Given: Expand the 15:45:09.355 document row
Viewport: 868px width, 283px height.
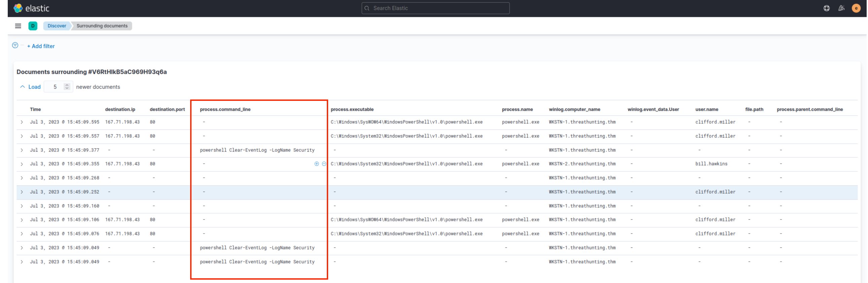Looking at the screenshot, I should [22, 164].
